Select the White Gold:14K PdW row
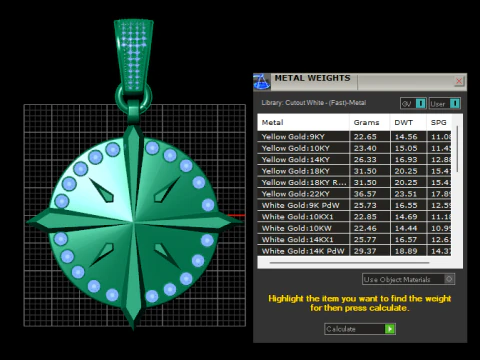This screenshot has width=480, height=360. point(354,251)
